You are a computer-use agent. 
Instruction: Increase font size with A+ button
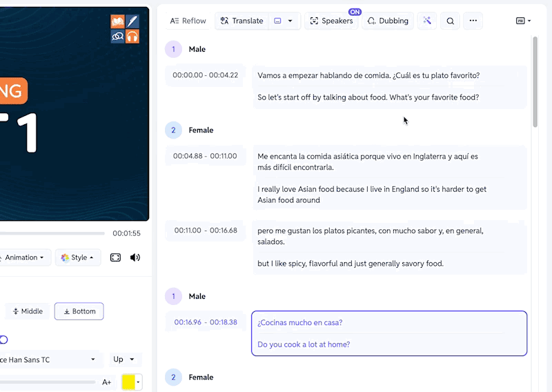pos(107,382)
